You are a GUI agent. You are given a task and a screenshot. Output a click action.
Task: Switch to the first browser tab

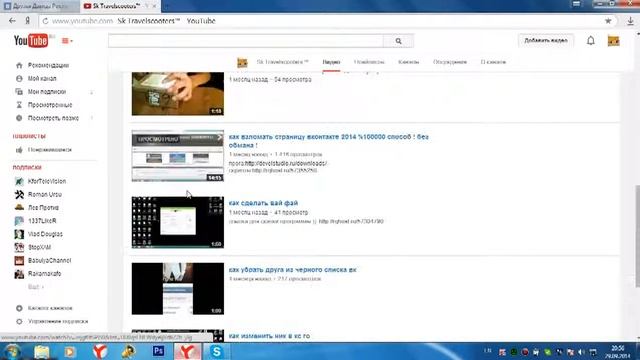(x=40, y=6)
